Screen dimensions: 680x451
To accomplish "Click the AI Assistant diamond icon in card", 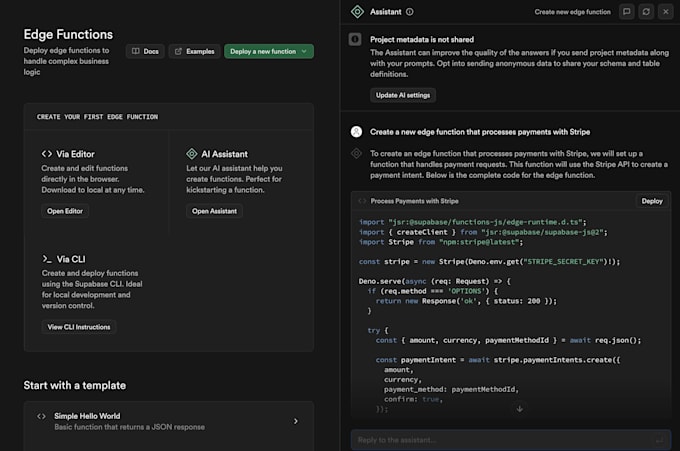I will 192,154.
